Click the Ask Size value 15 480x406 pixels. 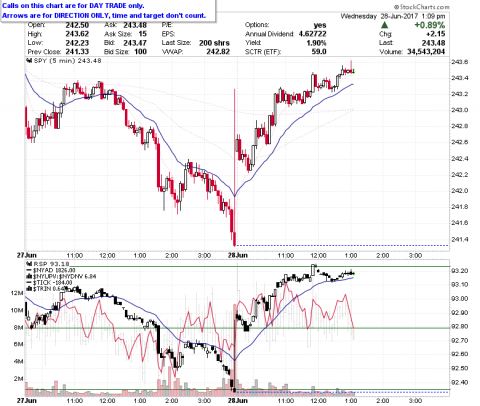143,34
